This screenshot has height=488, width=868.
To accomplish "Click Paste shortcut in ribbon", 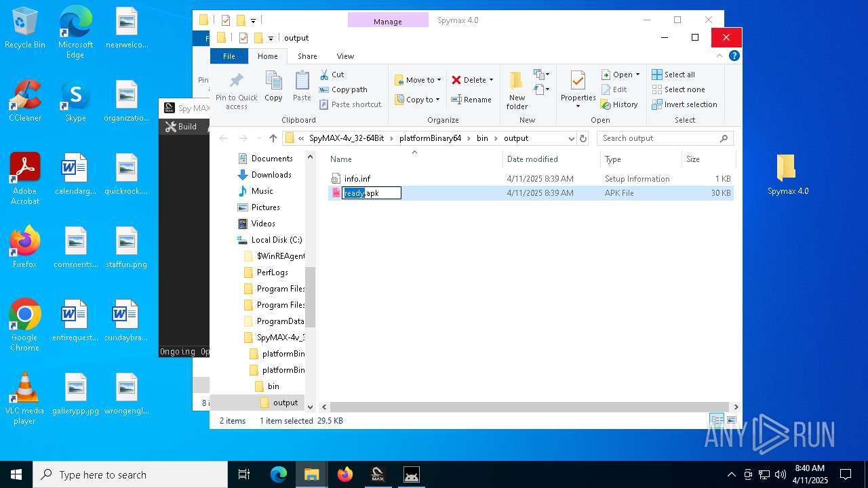I will tap(350, 104).
